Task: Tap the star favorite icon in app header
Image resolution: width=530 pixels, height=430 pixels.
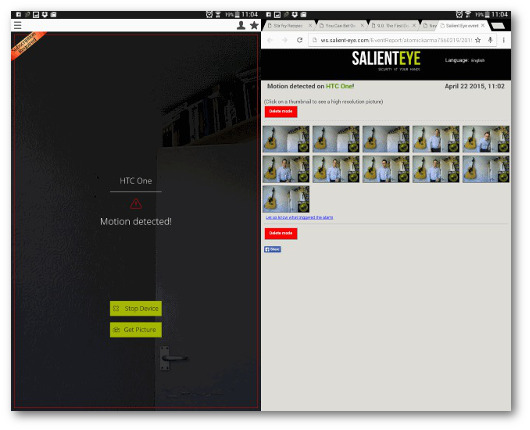Action: coord(254,25)
